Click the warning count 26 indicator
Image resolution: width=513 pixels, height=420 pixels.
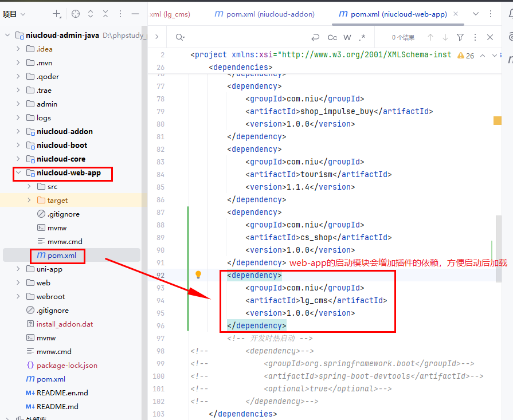click(x=466, y=56)
